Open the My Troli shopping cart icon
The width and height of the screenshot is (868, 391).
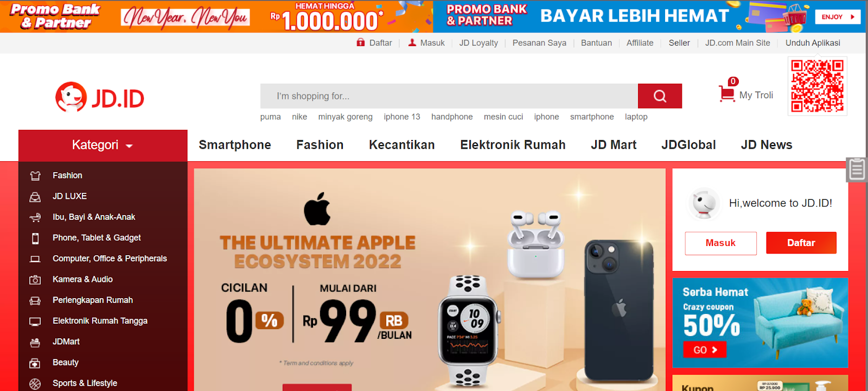tap(727, 93)
